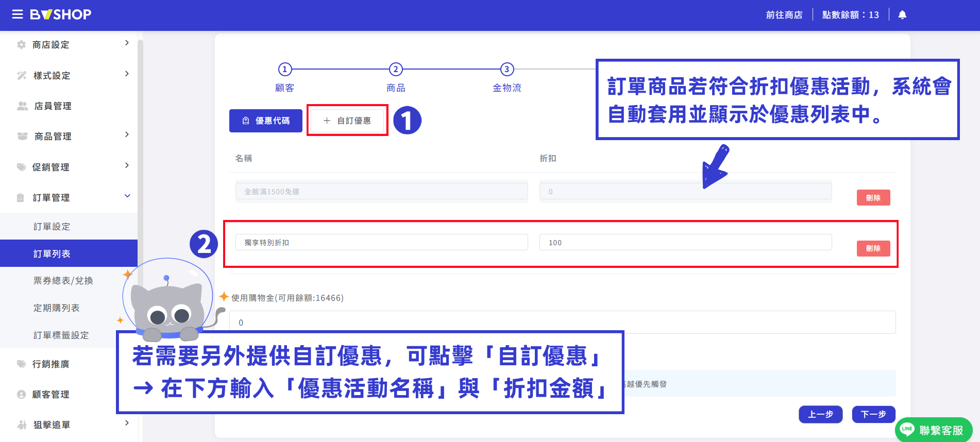Viewport: 980px width, 442px height.
Task: Select the 訂單列表 submenu item
Action: [69, 253]
